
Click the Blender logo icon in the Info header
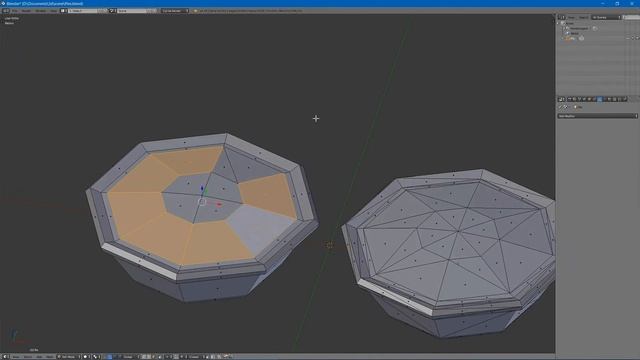coord(195,11)
